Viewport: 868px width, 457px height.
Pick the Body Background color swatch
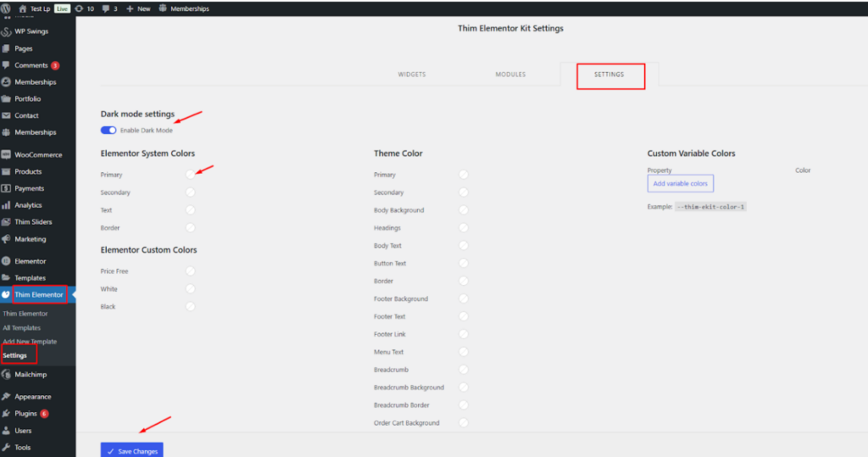[464, 210]
